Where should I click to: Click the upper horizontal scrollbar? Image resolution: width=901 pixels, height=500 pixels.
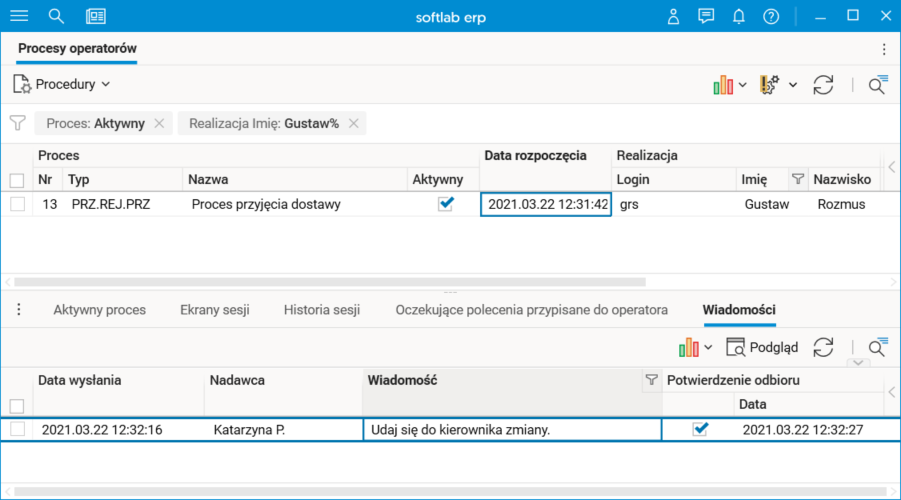tap(330, 282)
